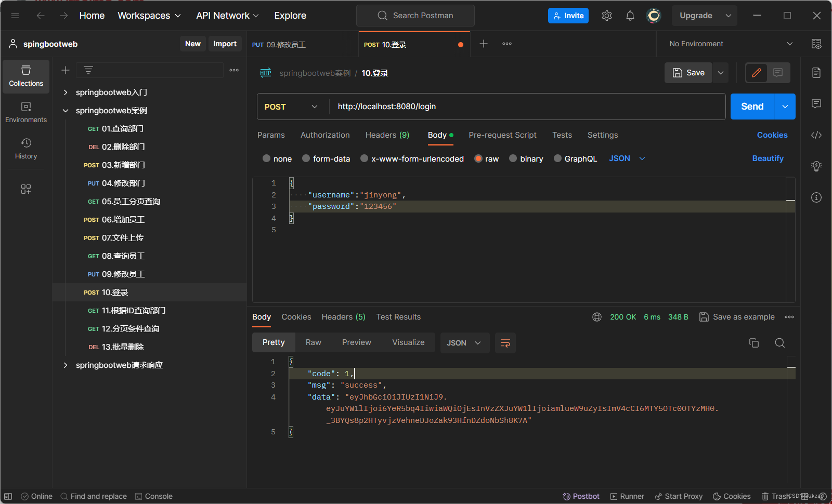Image resolution: width=832 pixels, height=504 pixels.
Task: Switch to edit mode pencil icon
Action: click(757, 73)
